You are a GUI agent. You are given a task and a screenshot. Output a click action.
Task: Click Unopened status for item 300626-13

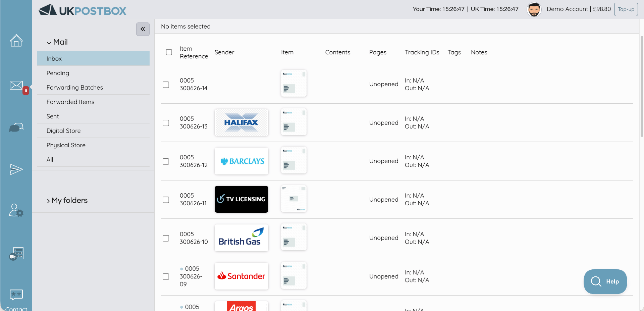(384, 123)
